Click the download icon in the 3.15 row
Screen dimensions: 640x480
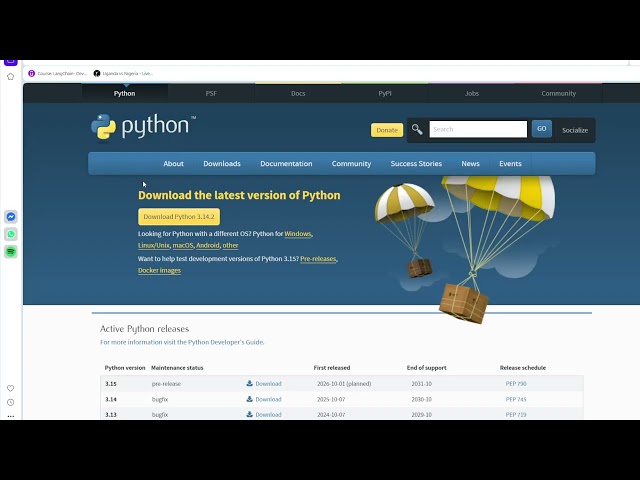tap(249, 383)
